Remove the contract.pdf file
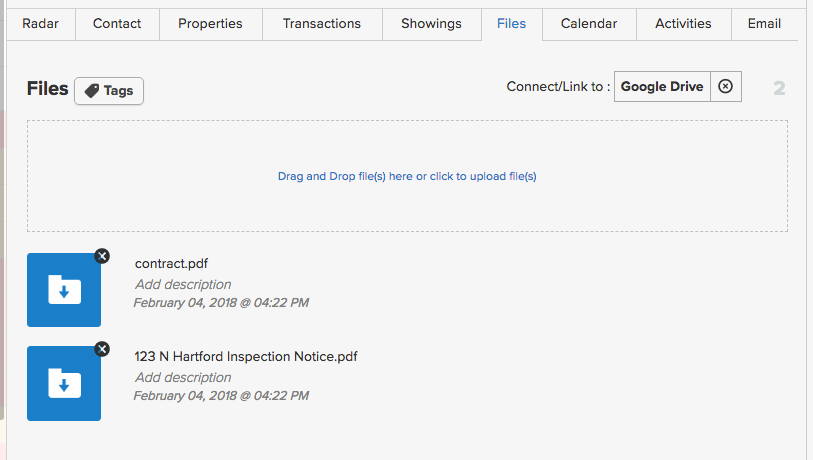The width and height of the screenshot is (813, 460). point(102,256)
